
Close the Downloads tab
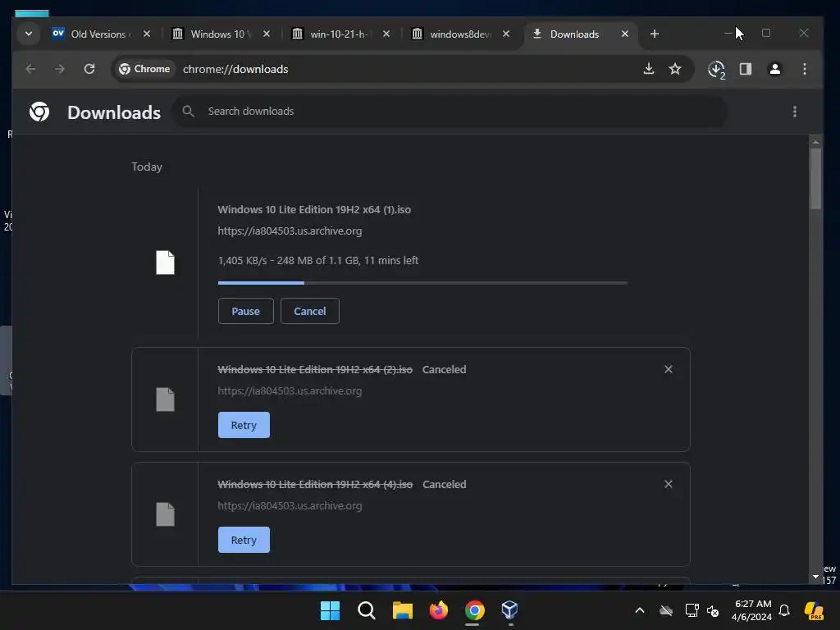coord(624,34)
